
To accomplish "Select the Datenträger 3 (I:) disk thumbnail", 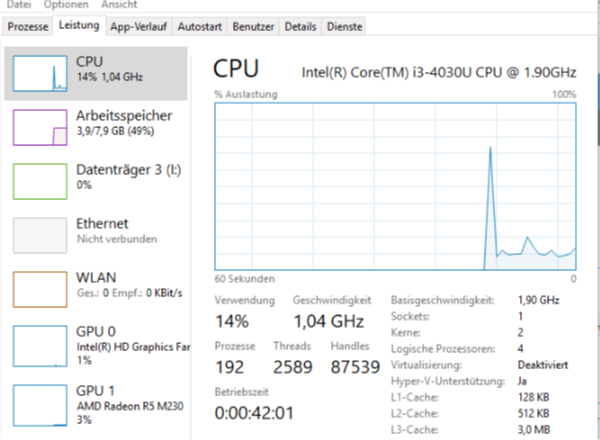I will click(x=40, y=181).
